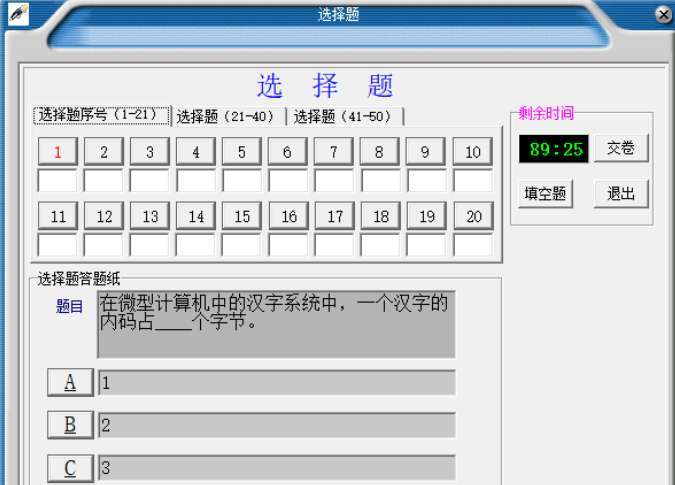Click answer box under question 13
This screenshot has height=485, width=675.
[149, 245]
